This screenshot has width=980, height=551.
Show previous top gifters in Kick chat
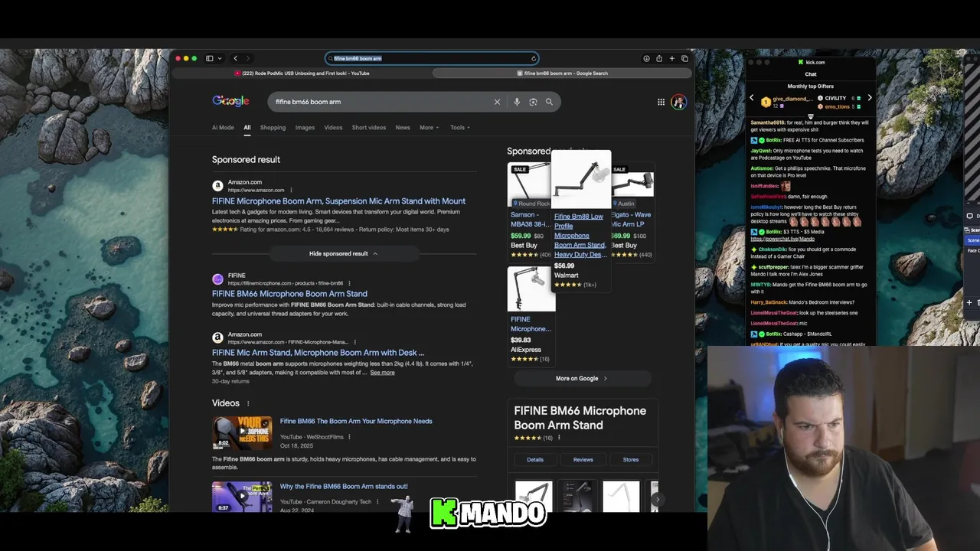coord(752,98)
